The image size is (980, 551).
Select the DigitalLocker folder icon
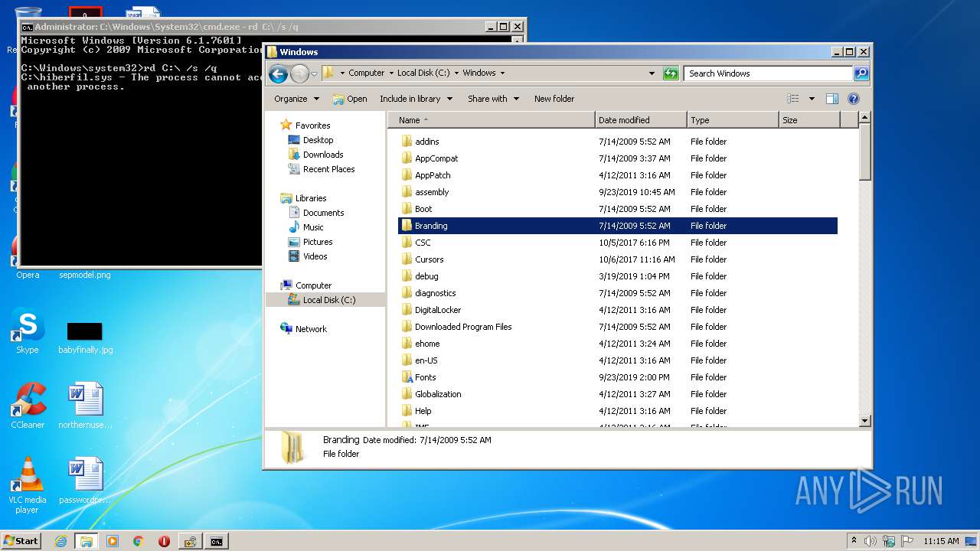tap(407, 310)
